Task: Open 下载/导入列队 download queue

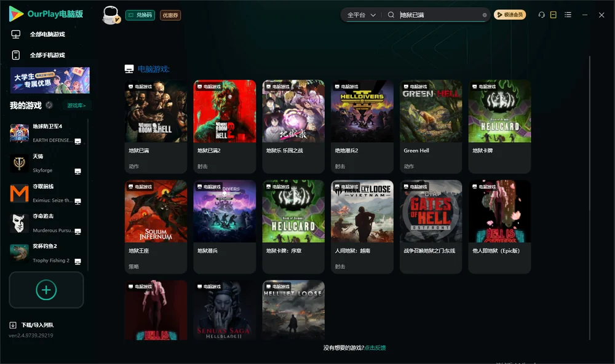Action: [32, 325]
